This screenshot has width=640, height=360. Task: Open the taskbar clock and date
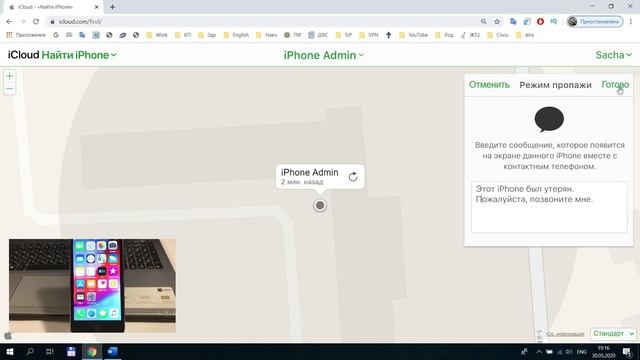pos(604,351)
